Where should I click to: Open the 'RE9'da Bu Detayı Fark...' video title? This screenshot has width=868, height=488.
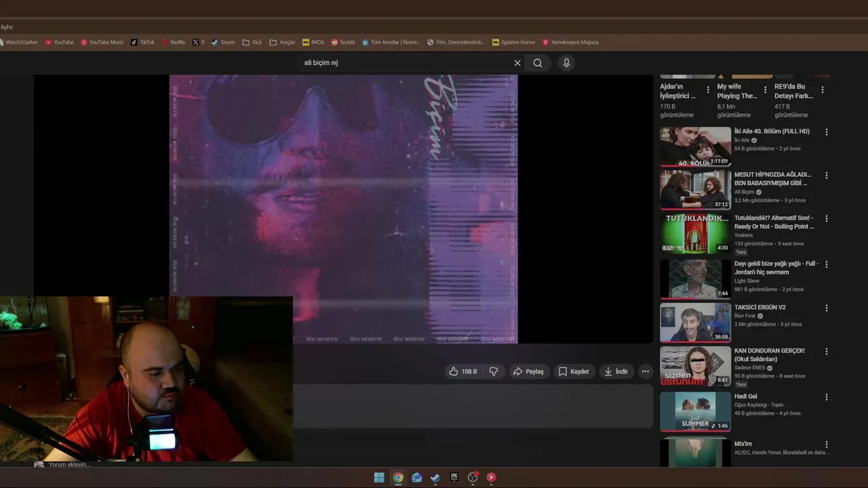click(x=794, y=91)
